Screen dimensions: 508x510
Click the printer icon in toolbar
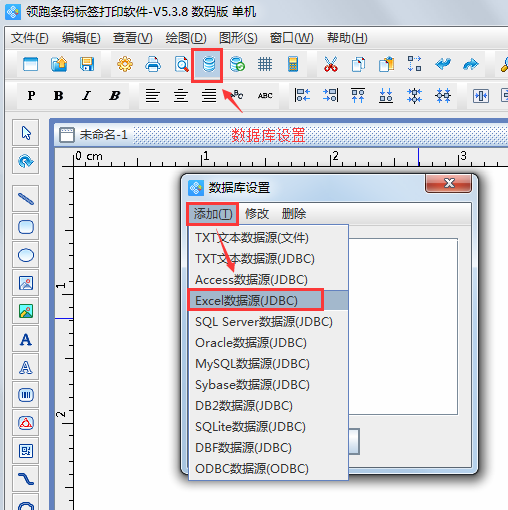click(153, 64)
